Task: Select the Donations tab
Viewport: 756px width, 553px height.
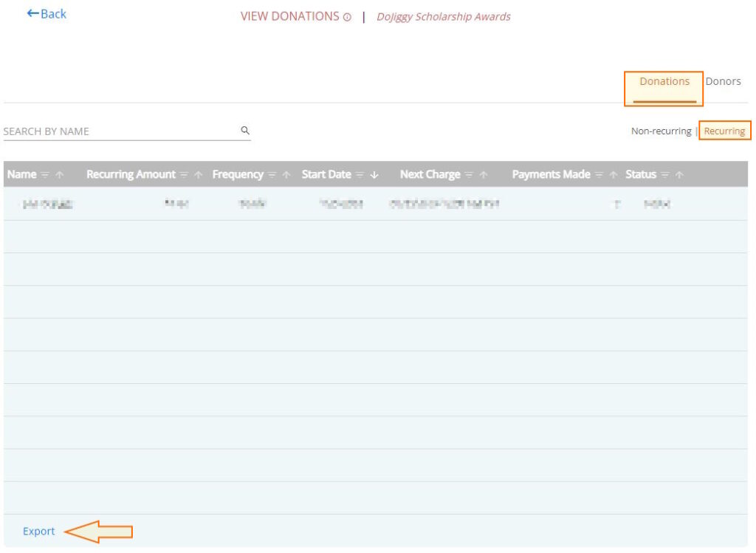Action: (663, 82)
